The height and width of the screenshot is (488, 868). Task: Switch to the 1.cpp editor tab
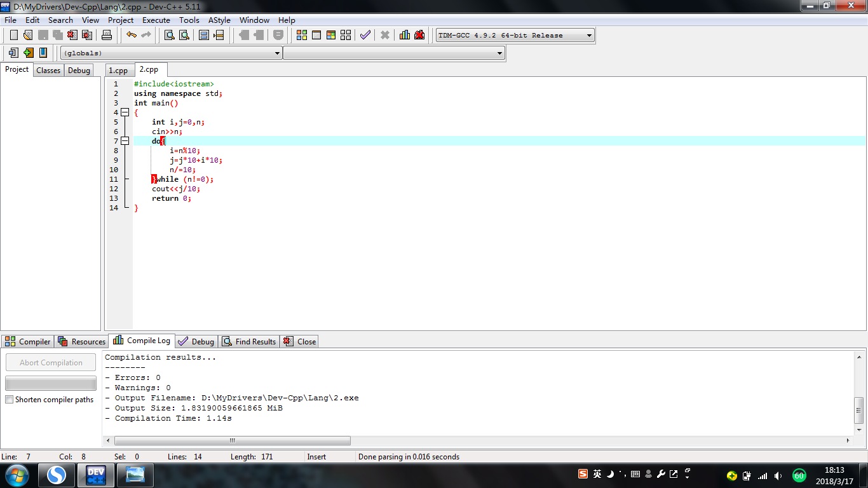(x=118, y=71)
